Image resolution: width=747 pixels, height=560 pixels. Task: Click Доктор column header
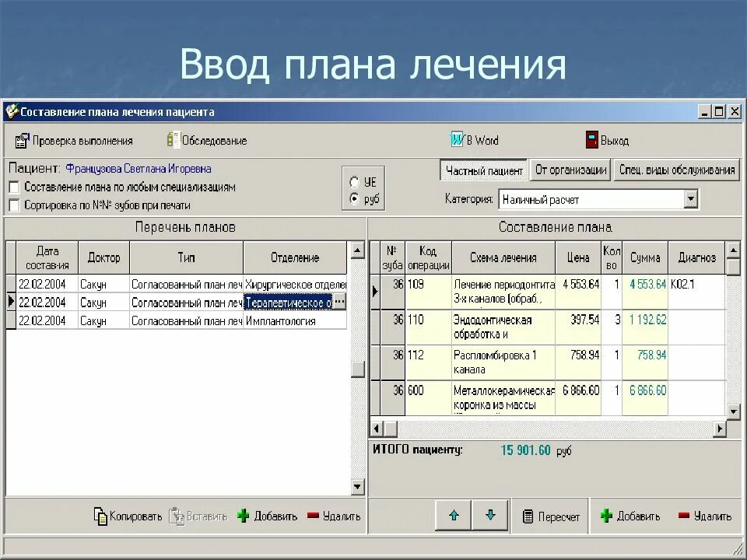(x=103, y=257)
